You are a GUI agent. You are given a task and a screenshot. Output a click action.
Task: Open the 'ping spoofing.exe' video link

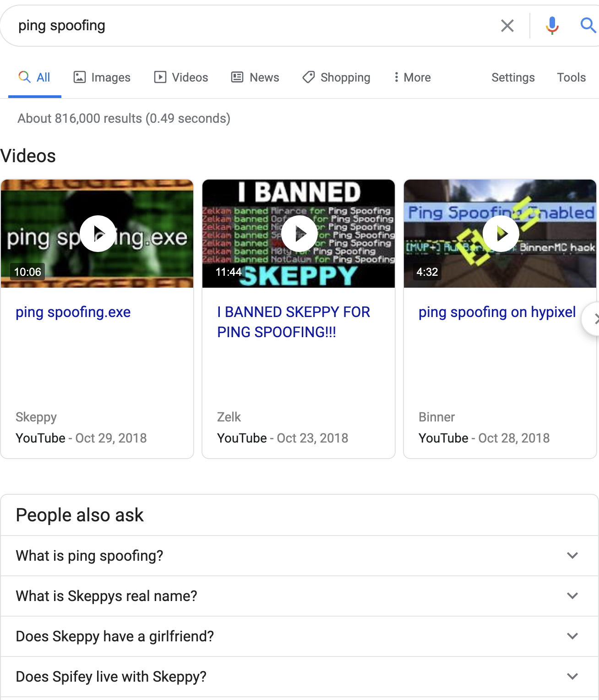tap(73, 312)
